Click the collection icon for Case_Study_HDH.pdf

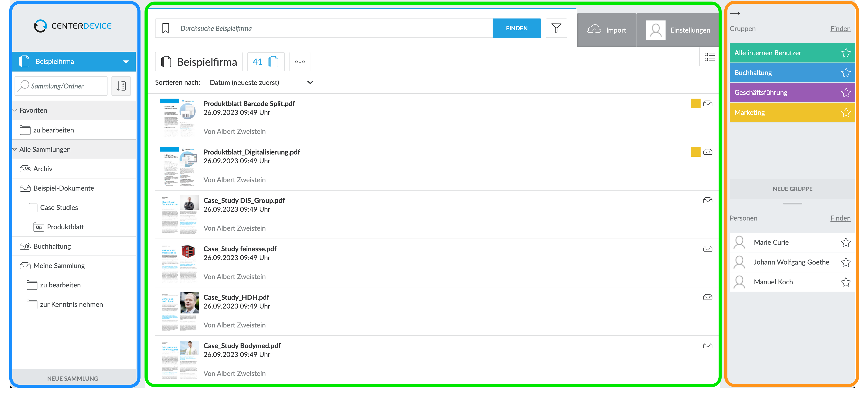click(x=708, y=297)
